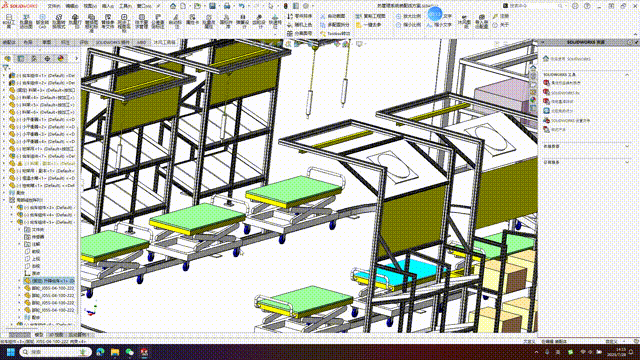Open WeChat from the Windows taskbar
Screen dimensions: 640x360
(130, 352)
